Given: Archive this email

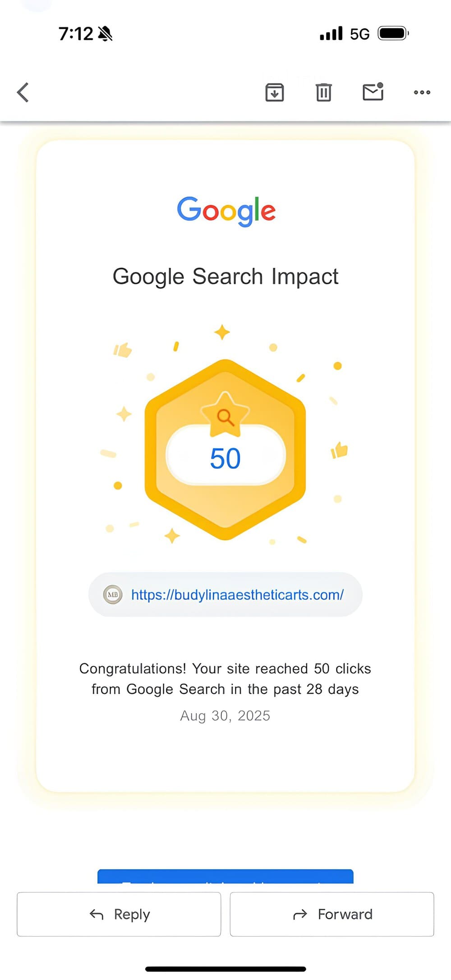Looking at the screenshot, I should [x=274, y=92].
